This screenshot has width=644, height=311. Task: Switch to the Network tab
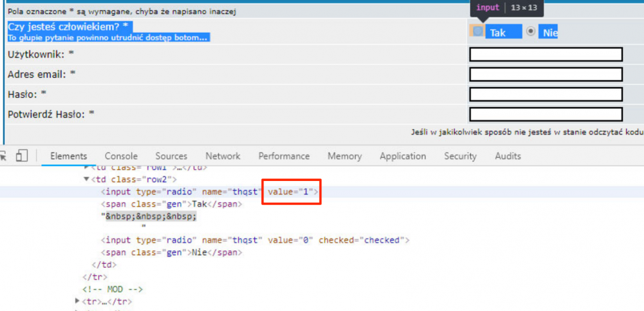click(223, 156)
